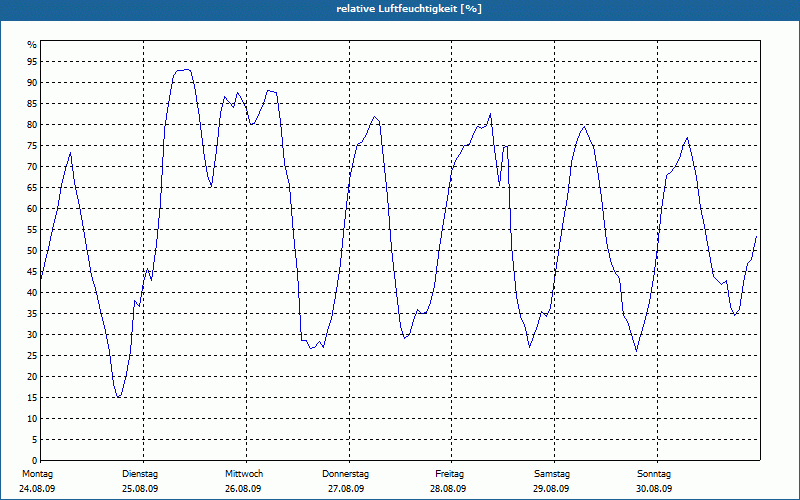This screenshot has height=500, width=800.
Task: Click the y-axis value '10'
Action: [32, 419]
